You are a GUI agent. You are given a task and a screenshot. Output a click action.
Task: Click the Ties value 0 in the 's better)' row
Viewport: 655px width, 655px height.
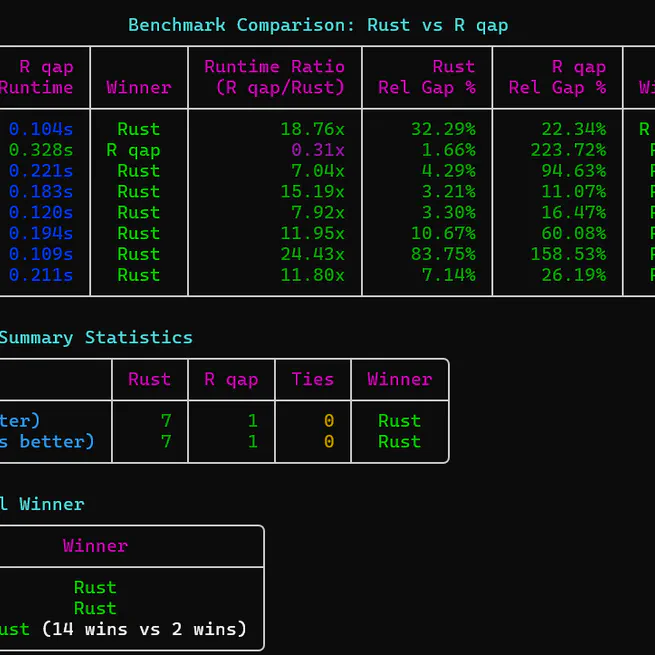click(329, 442)
